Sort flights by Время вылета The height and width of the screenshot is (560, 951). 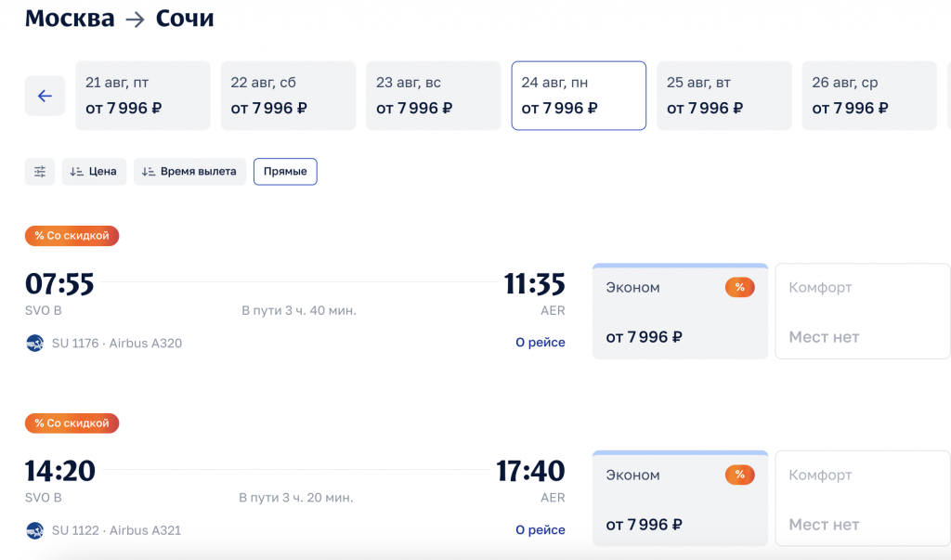189,172
